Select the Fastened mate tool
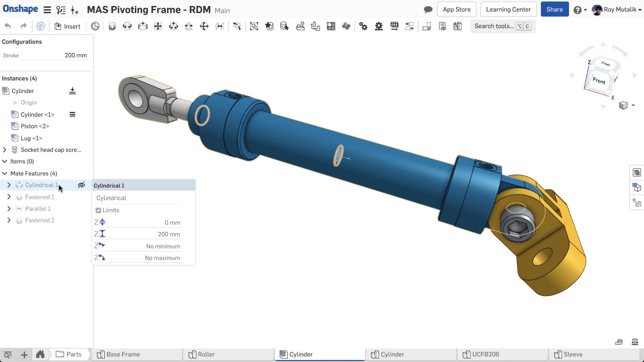644x362 pixels. 112,26
